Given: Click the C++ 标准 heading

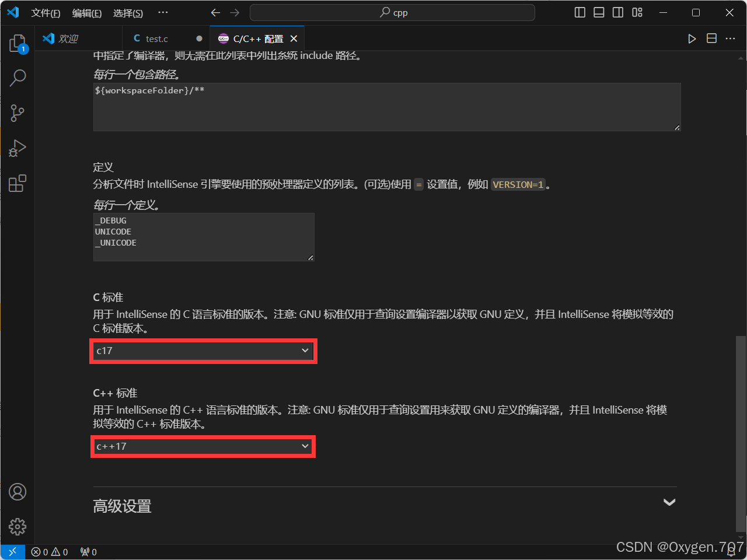Looking at the screenshot, I should point(115,393).
